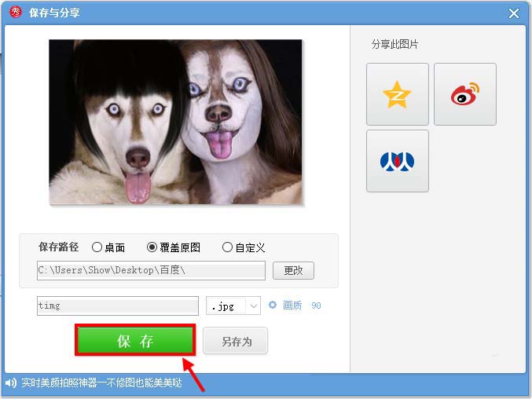Click the speaker icon in bottom bar
Image resolution: width=532 pixels, height=399 pixels.
click(10, 383)
